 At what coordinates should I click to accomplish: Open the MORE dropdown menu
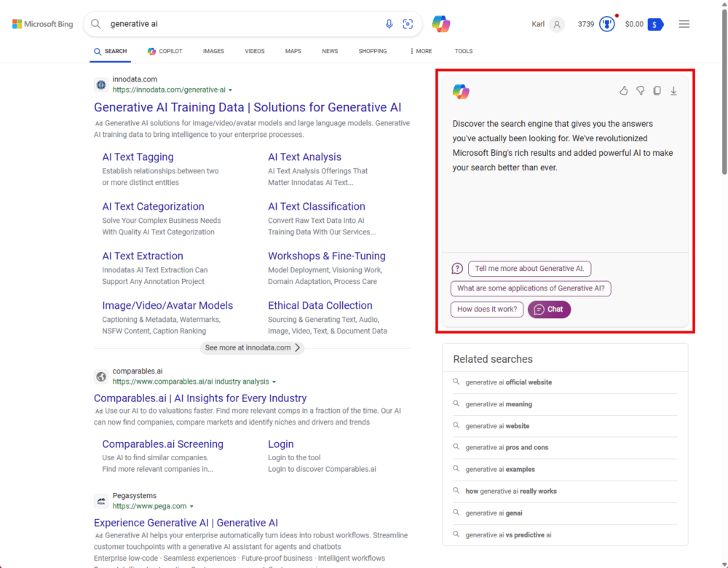click(421, 51)
